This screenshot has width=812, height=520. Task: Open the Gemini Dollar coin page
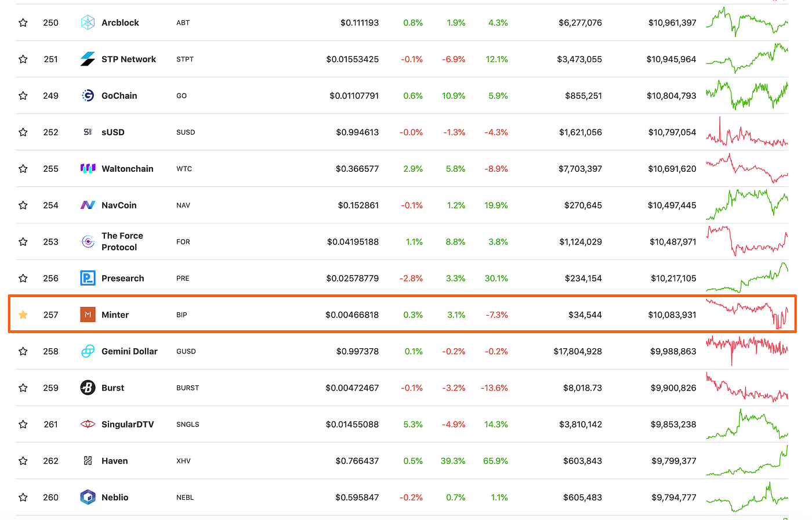pos(129,352)
